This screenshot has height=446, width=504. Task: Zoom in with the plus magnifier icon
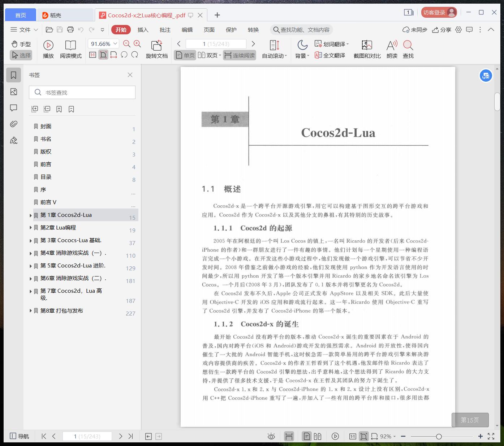click(x=137, y=44)
